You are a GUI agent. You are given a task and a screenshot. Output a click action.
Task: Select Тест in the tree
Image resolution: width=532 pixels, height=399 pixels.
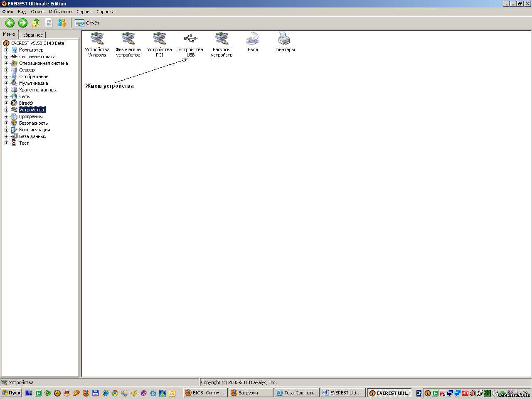click(24, 143)
